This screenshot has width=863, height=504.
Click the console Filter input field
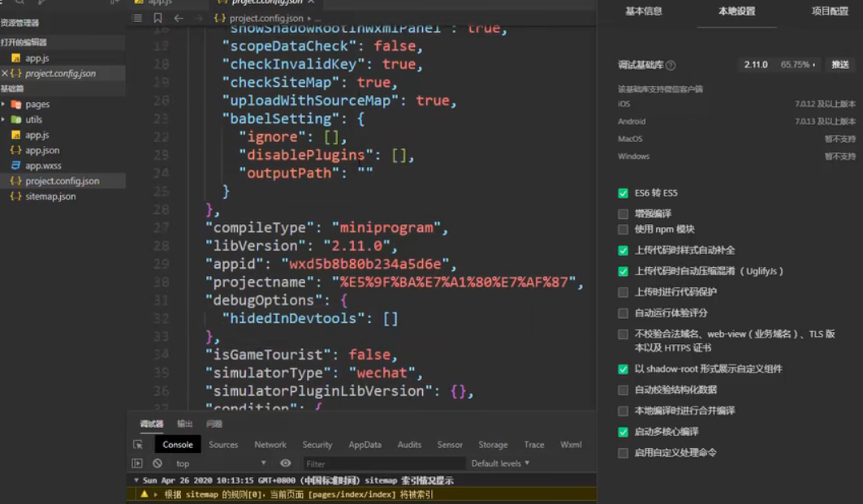384,463
